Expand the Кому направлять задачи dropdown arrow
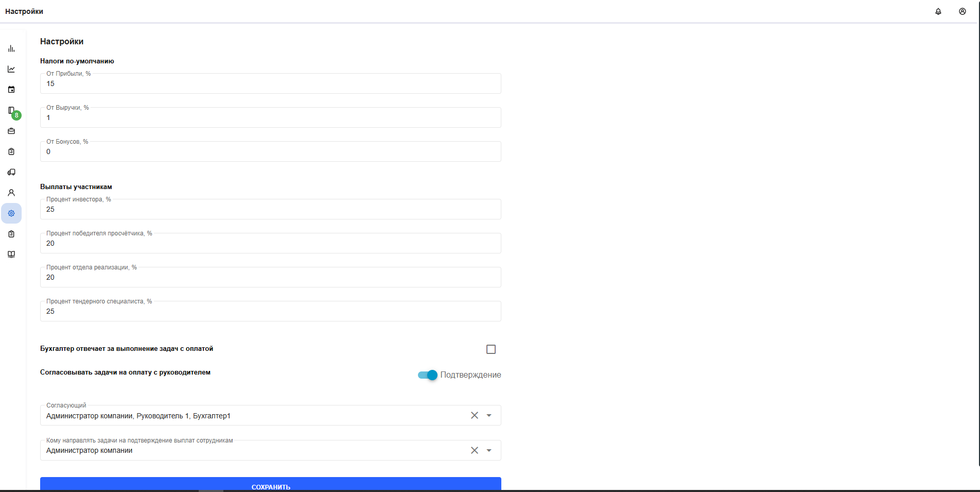This screenshot has height=492, width=980. point(489,450)
